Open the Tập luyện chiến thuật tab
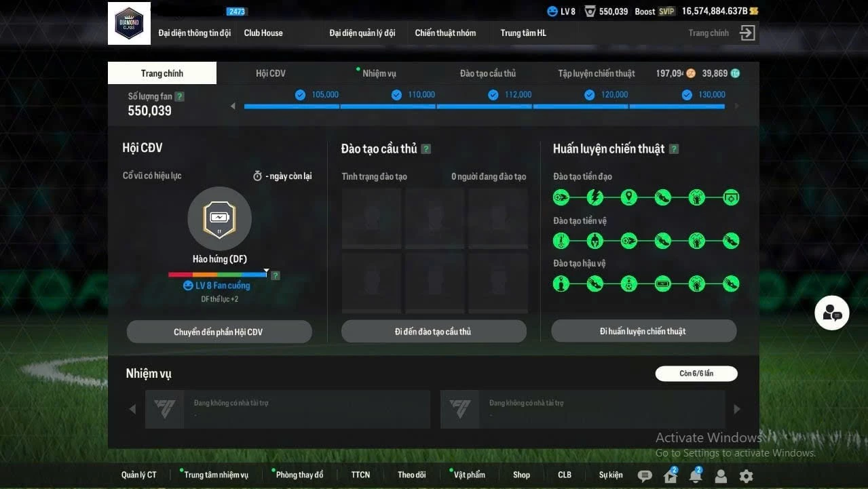The width and height of the screenshot is (868, 489). tap(597, 73)
